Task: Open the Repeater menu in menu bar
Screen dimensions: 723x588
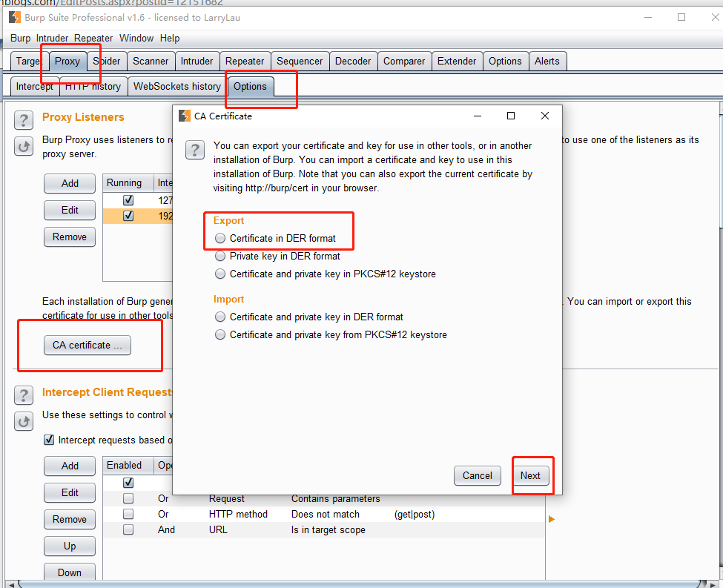Action: pos(93,39)
